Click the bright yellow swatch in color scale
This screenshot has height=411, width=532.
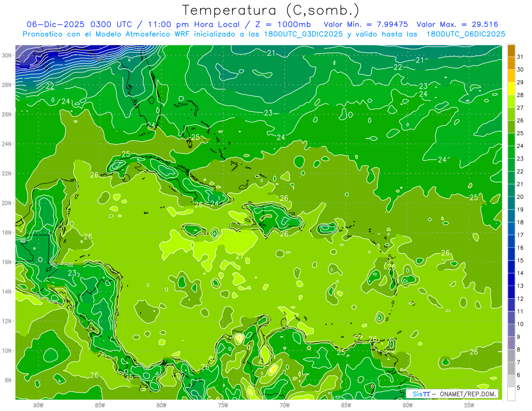coord(511,89)
